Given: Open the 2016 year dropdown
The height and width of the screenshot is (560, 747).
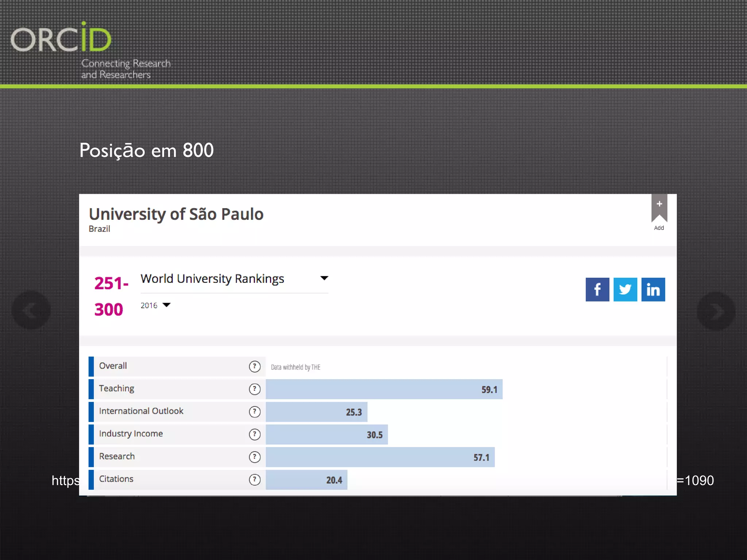Looking at the screenshot, I should (x=156, y=305).
